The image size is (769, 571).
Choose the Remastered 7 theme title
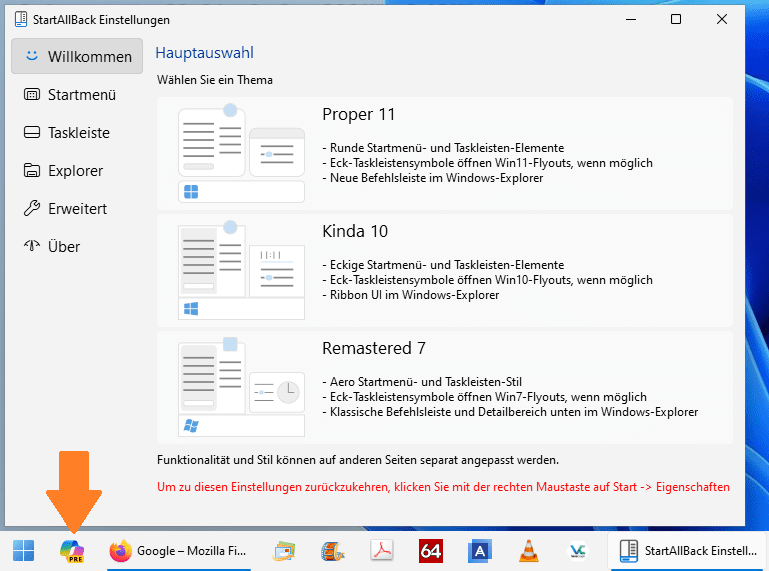pos(374,348)
